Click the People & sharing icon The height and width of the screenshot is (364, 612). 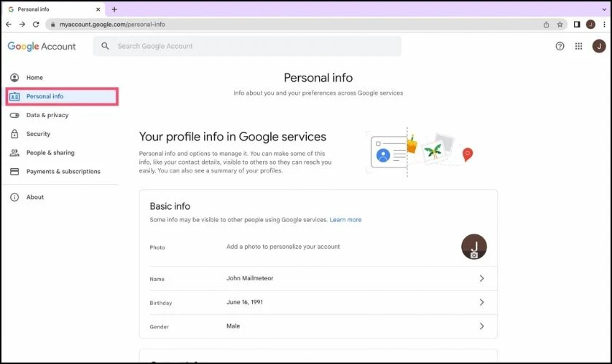point(15,153)
